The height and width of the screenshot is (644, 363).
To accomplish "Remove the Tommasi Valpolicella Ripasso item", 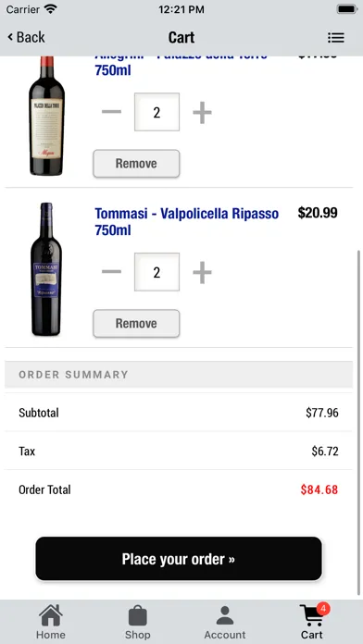I will pos(136,324).
